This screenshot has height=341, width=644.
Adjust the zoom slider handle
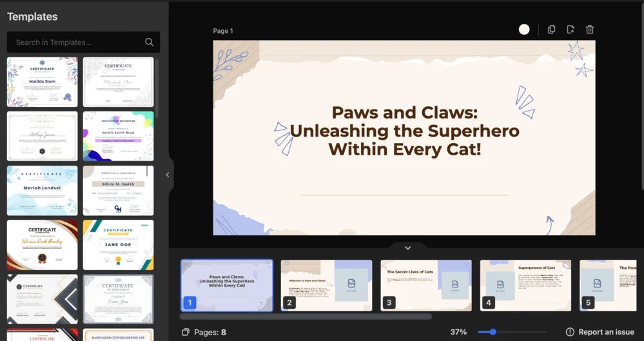(x=493, y=332)
